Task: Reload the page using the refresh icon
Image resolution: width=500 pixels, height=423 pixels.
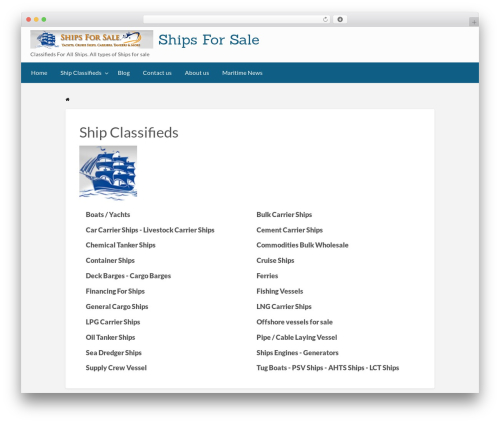Action: pos(325,19)
